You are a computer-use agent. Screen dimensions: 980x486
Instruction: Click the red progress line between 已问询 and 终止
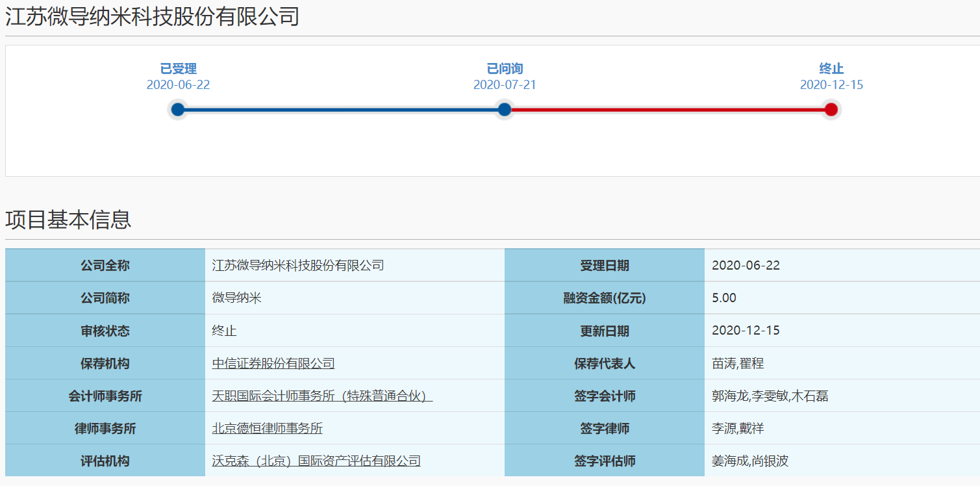tap(668, 110)
